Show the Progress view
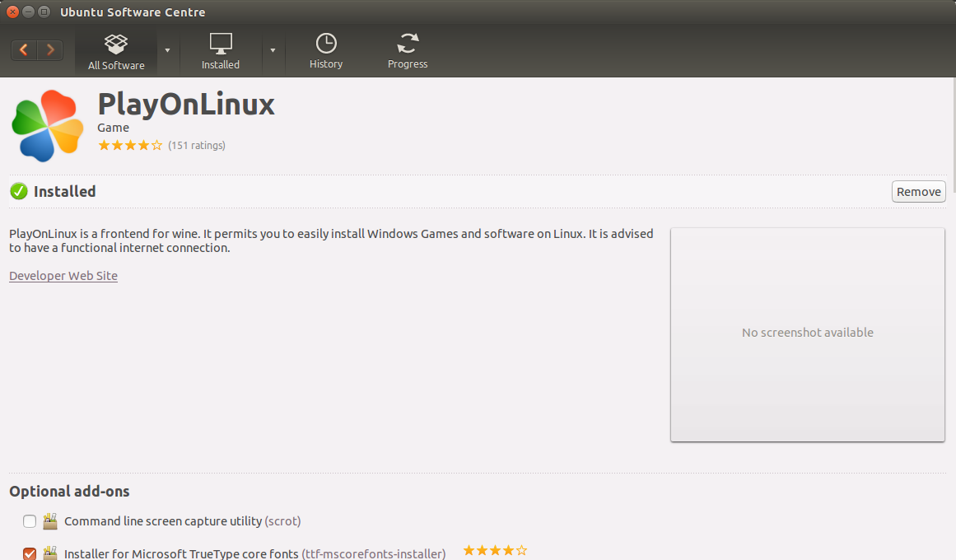Screen dimensions: 956x560 pyautogui.click(x=408, y=51)
